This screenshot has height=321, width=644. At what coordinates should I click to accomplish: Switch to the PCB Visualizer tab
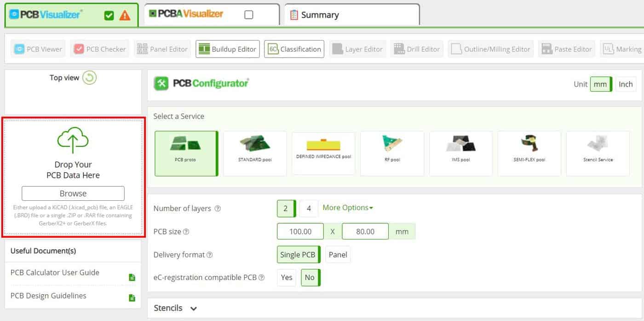tap(71, 15)
